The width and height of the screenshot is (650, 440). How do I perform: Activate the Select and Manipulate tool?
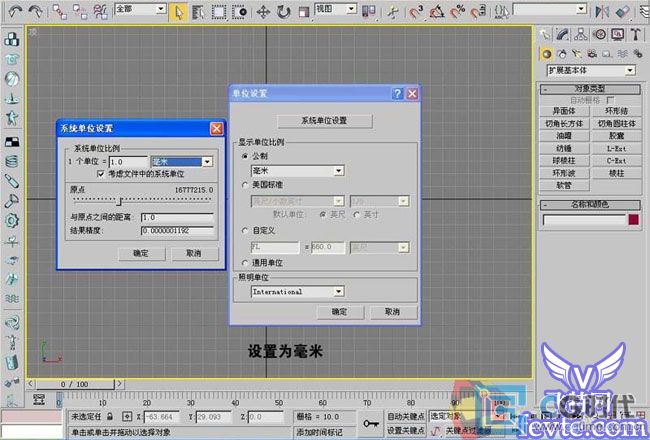pos(392,12)
